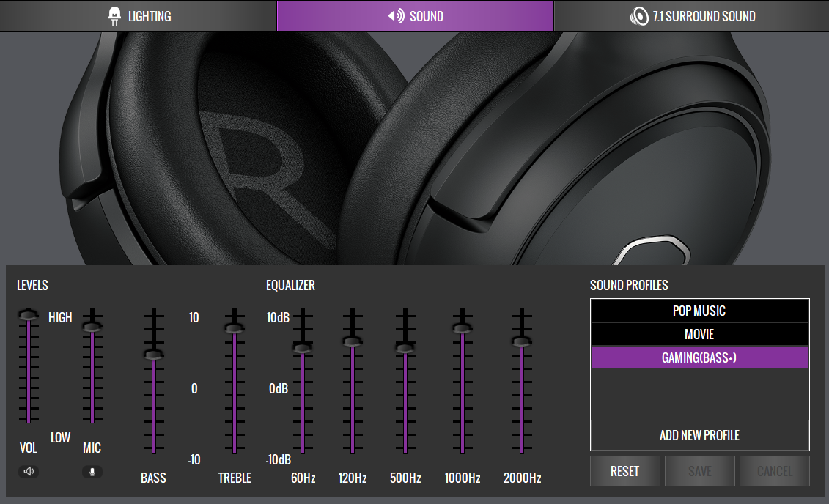This screenshot has width=829, height=504.
Task: Select the Gaming(Bass+) profile
Action: (699, 357)
